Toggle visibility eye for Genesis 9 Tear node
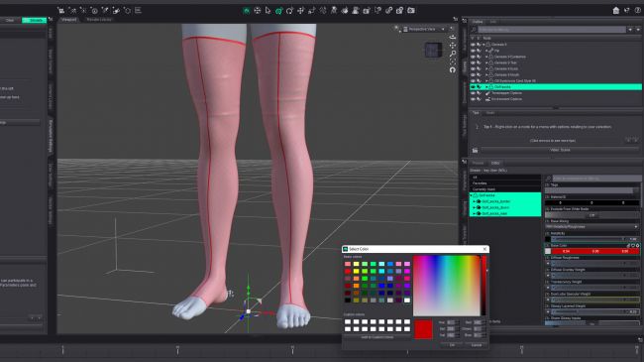Screen dimensions: 644x362 coord(473,62)
